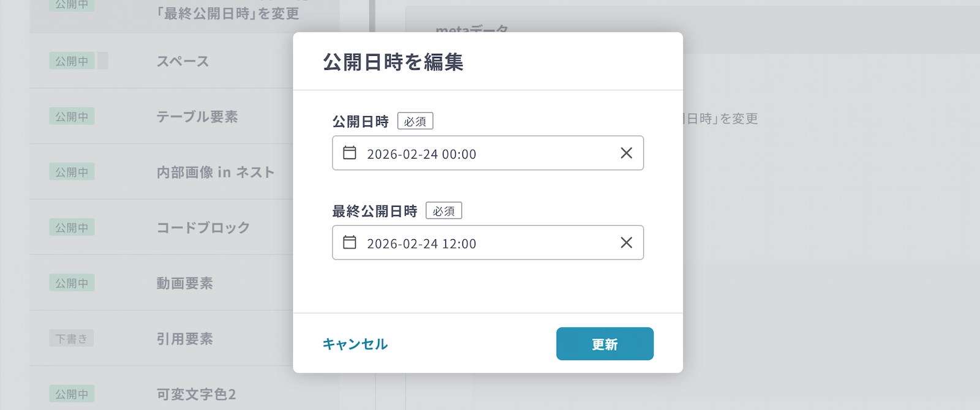Select the 可変文字色2 article

pyautogui.click(x=196, y=394)
